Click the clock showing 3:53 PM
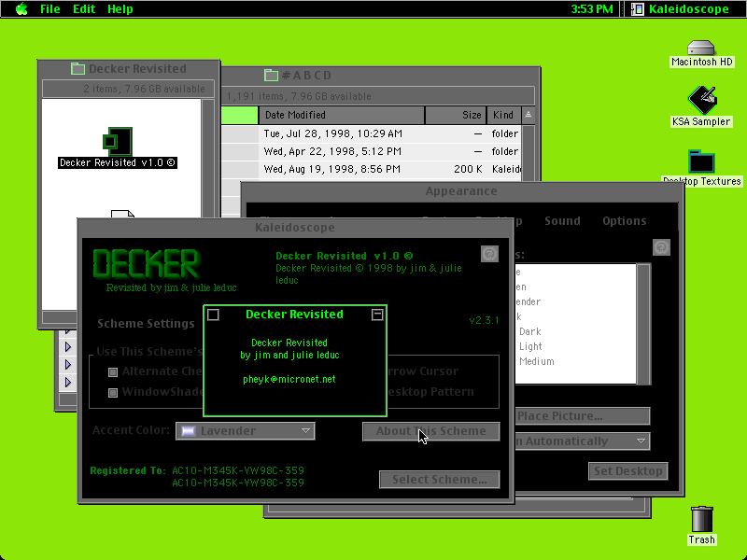Image resolution: width=747 pixels, height=560 pixels. tap(592, 8)
